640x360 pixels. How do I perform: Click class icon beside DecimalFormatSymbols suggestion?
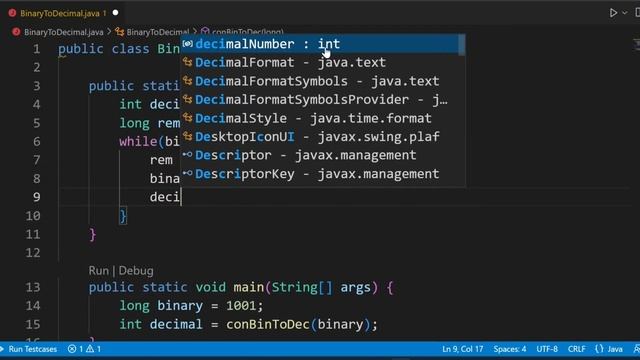coord(187,81)
